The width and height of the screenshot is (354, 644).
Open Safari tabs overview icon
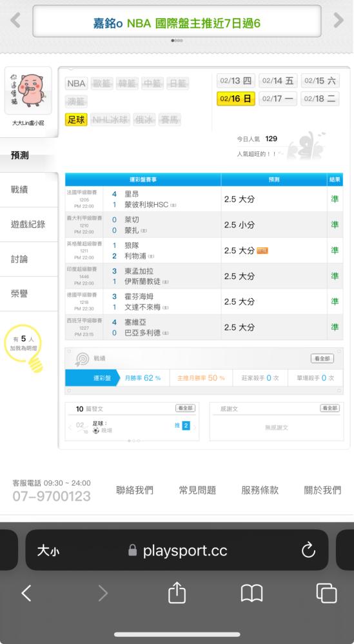pyautogui.click(x=326, y=594)
